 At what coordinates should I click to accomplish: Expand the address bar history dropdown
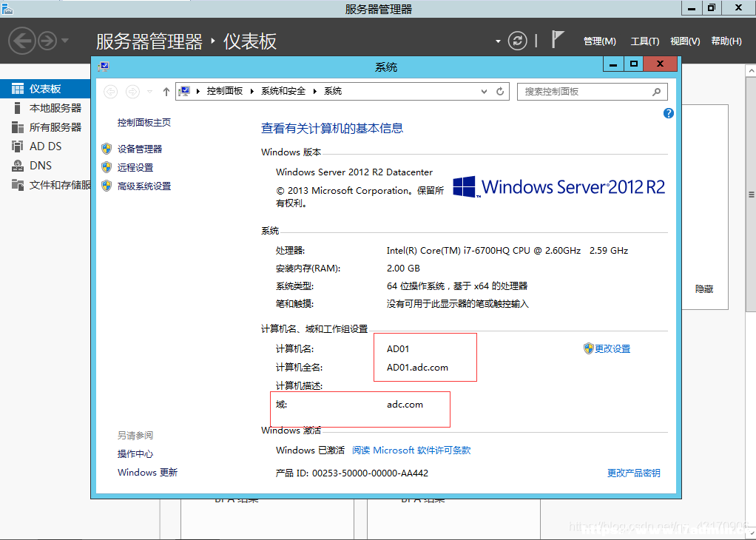(x=484, y=92)
